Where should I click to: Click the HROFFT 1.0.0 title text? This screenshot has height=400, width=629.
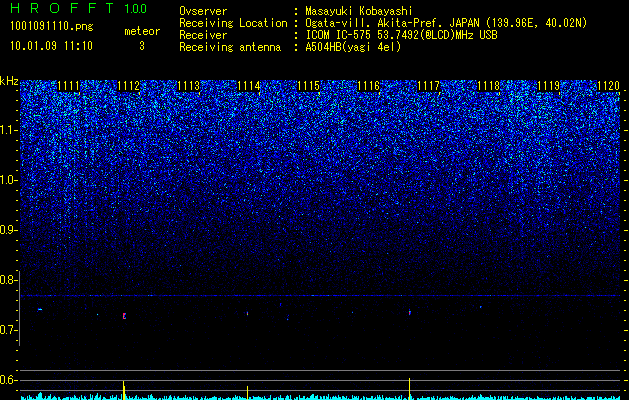pyautogui.click(x=78, y=8)
